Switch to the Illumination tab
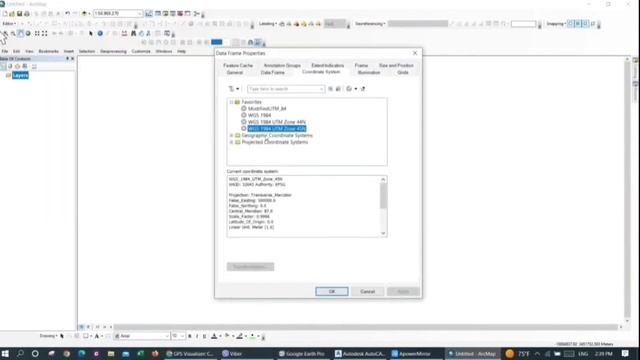The image size is (640, 360). click(x=369, y=73)
